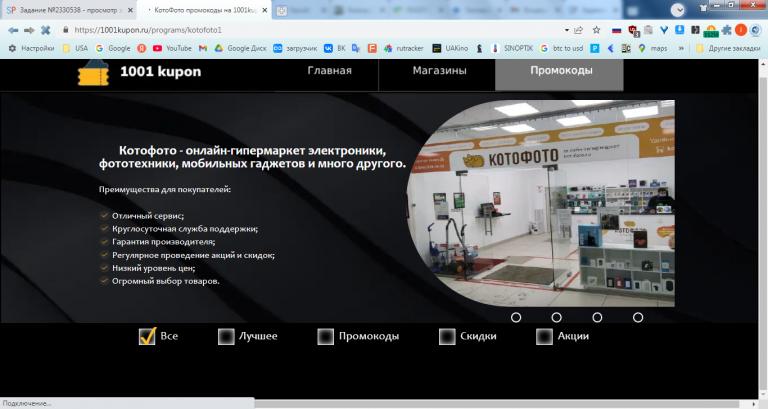Open the Google Translate bookmark icon
This screenshot has height=409, width=768.
(x=356, y=48)
